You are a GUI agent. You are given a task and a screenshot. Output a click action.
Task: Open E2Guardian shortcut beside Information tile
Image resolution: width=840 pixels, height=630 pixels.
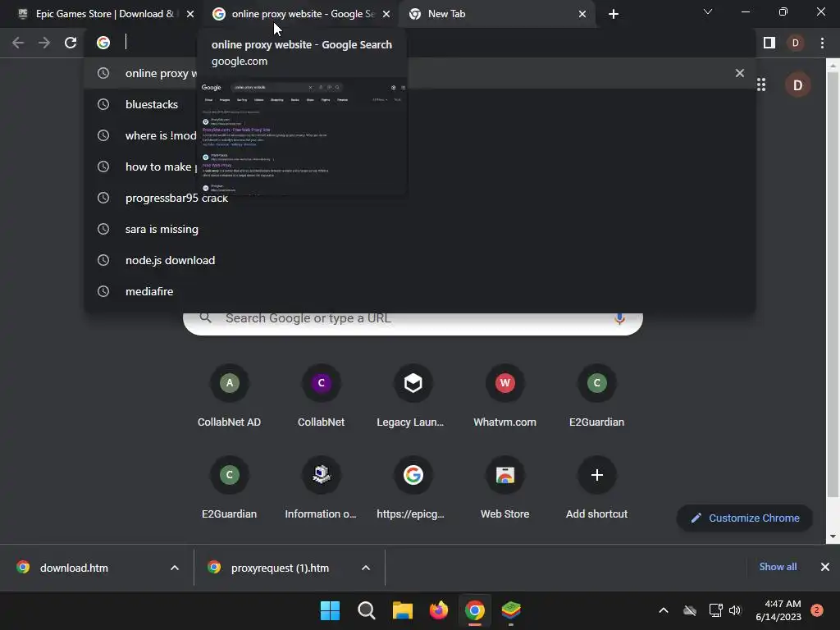(230, 488)
